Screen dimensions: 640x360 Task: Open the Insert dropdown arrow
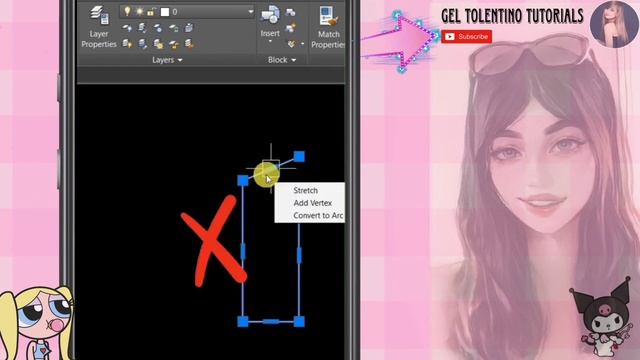[270, 41]
